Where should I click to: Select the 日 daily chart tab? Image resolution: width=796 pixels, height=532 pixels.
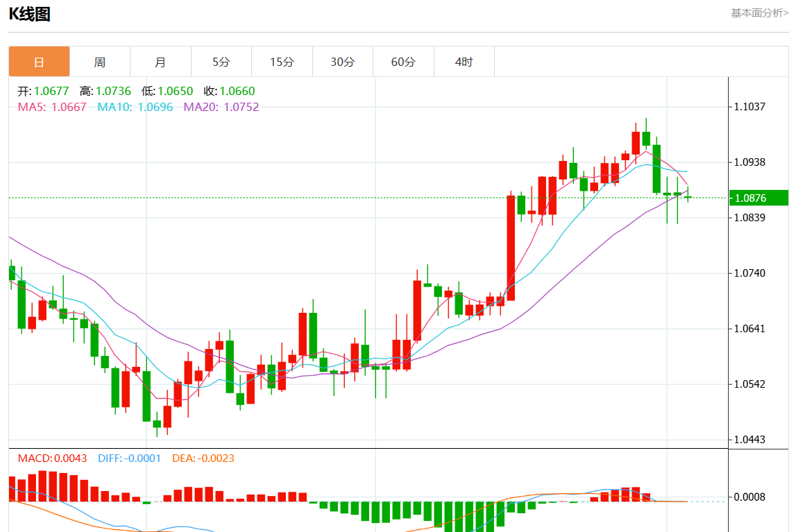(39, 62)
